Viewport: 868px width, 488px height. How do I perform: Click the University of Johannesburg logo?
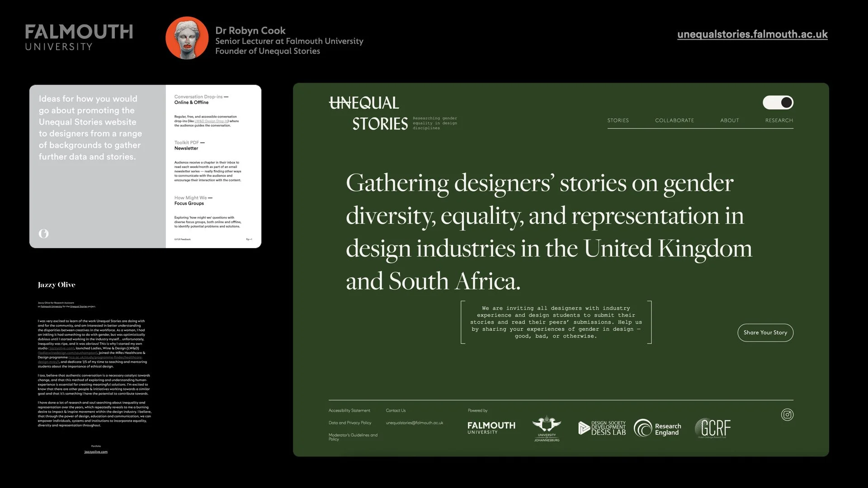click(547, 428)
